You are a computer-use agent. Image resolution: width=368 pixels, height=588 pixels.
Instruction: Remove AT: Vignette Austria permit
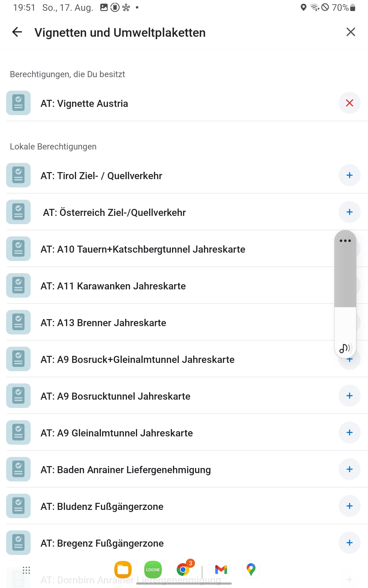point(349,103)
